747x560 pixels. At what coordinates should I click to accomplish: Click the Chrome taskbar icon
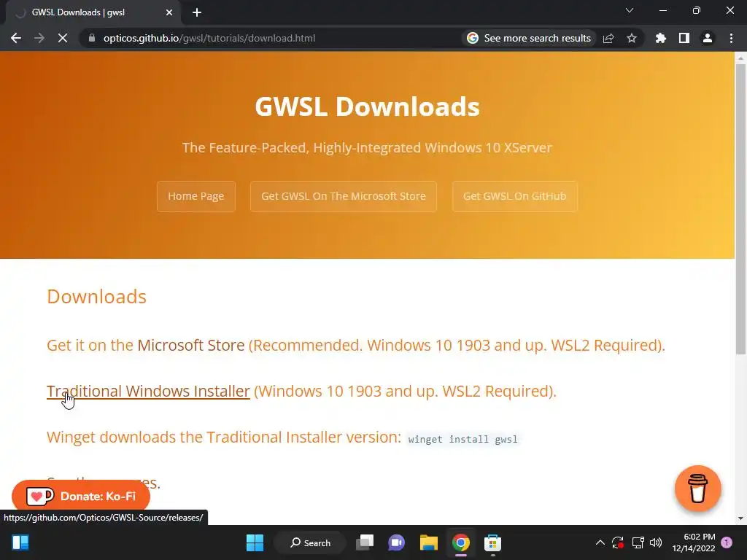click(x=461, y=542)
